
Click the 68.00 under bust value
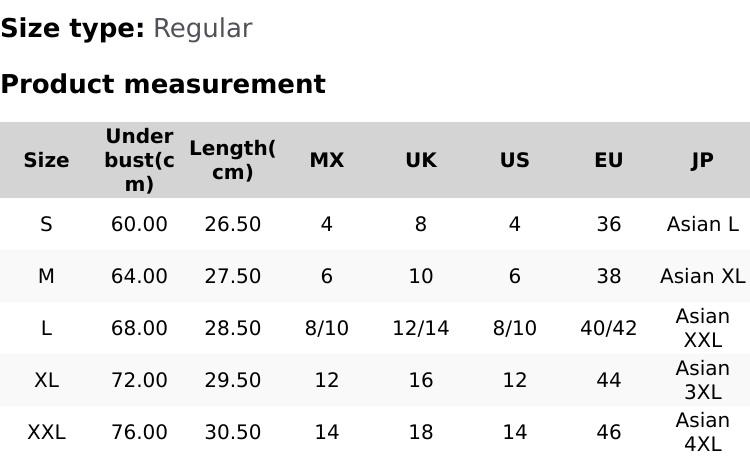coord(139,328)
